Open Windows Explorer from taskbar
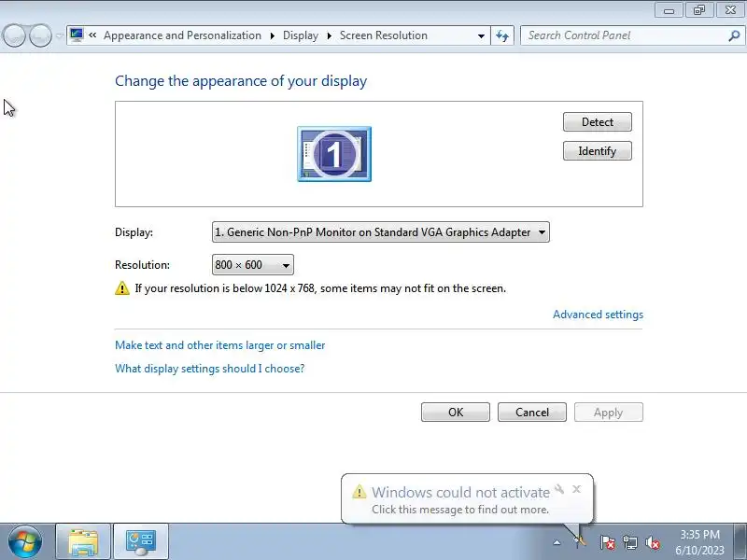The width and height of the screenshot is (747, 560). 83,542
